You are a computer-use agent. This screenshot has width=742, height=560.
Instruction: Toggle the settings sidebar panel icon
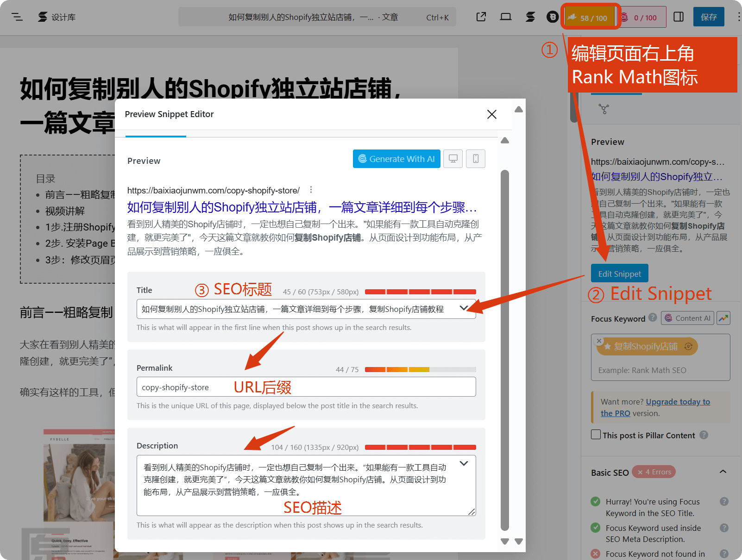click(x=679, y=17)
